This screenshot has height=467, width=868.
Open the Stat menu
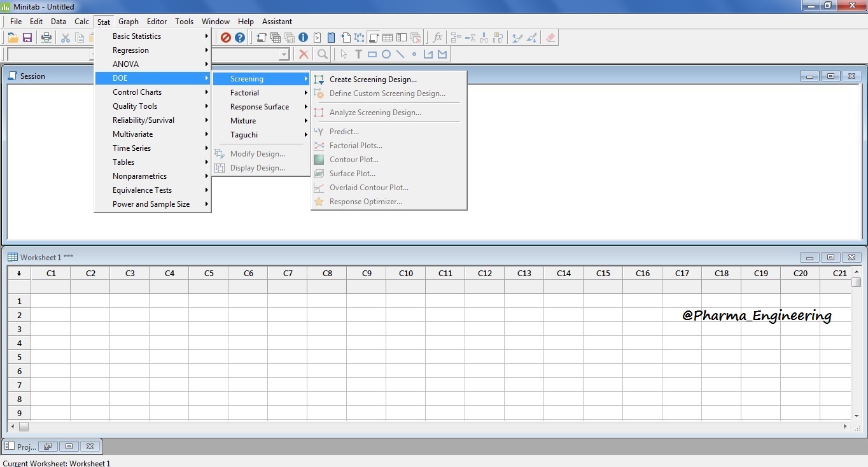(x=103, y=21)
